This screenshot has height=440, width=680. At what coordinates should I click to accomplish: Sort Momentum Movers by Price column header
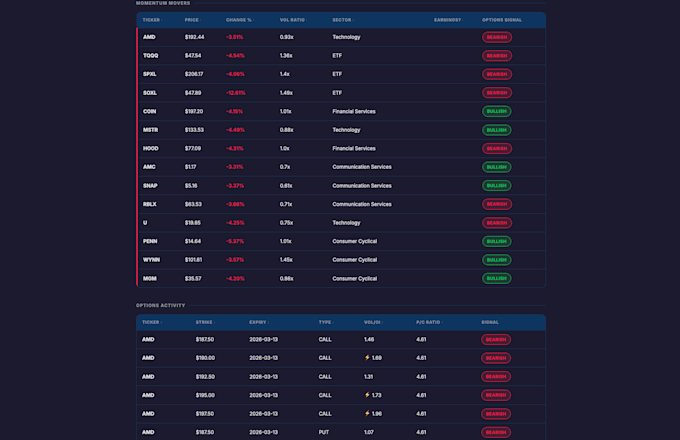192,20
